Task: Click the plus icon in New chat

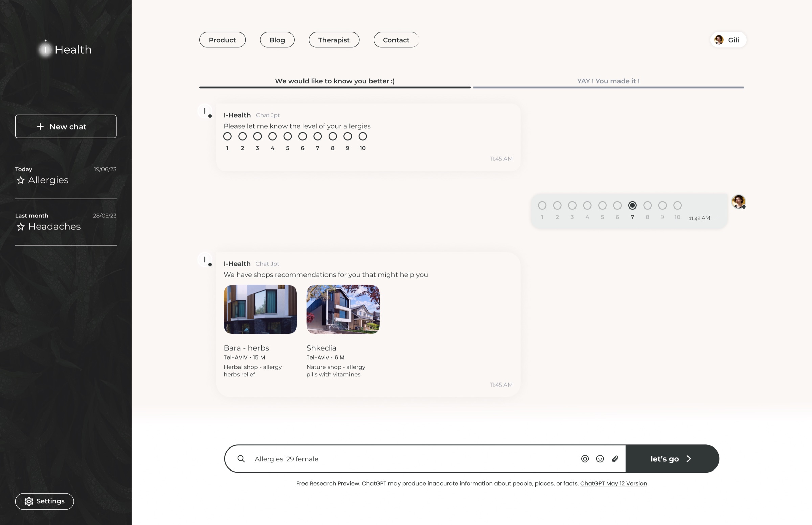Action: coord(40,127)
